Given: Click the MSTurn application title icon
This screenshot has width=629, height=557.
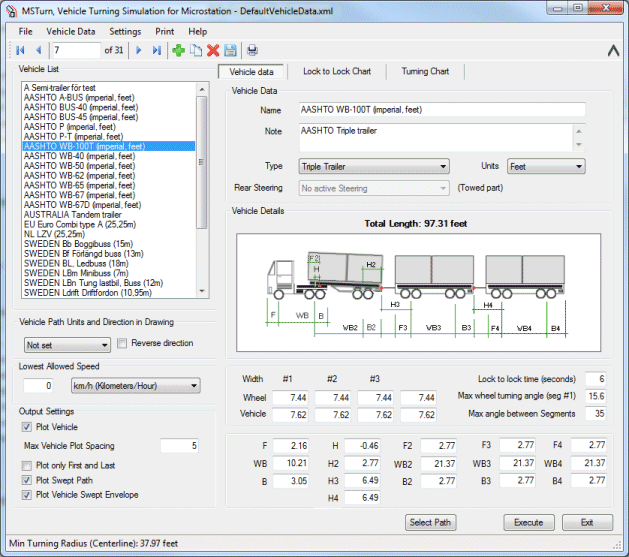Looking at the screenshot, I should [x=11, y=11].
